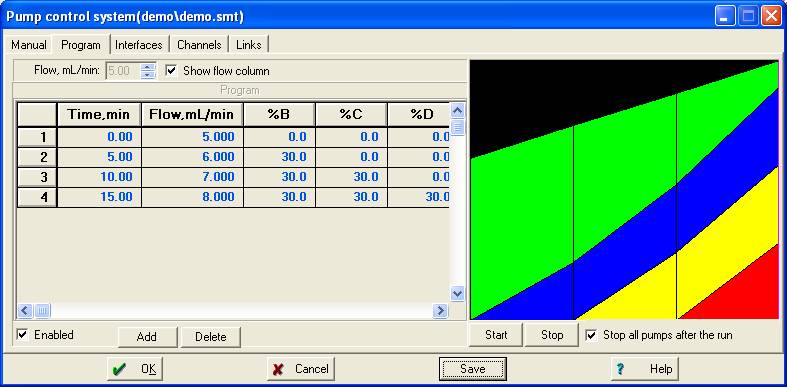Click the Start button
The image size is (787, 387).
pyautogui.click(x=496, y=335)
